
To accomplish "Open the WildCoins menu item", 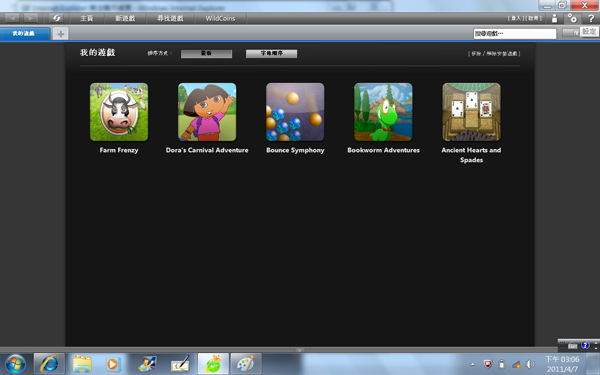I will (x=220, y=18).
